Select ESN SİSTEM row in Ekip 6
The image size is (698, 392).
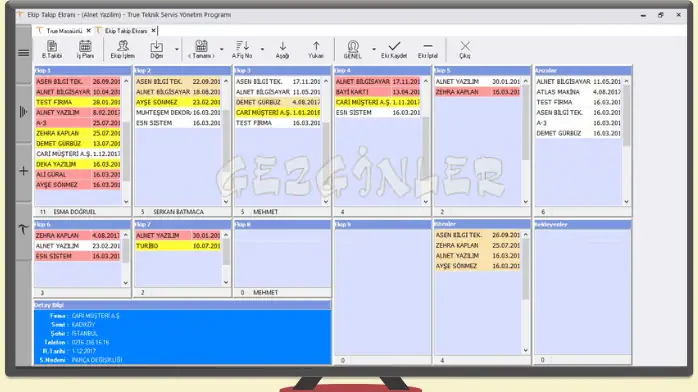pos(78,256)
